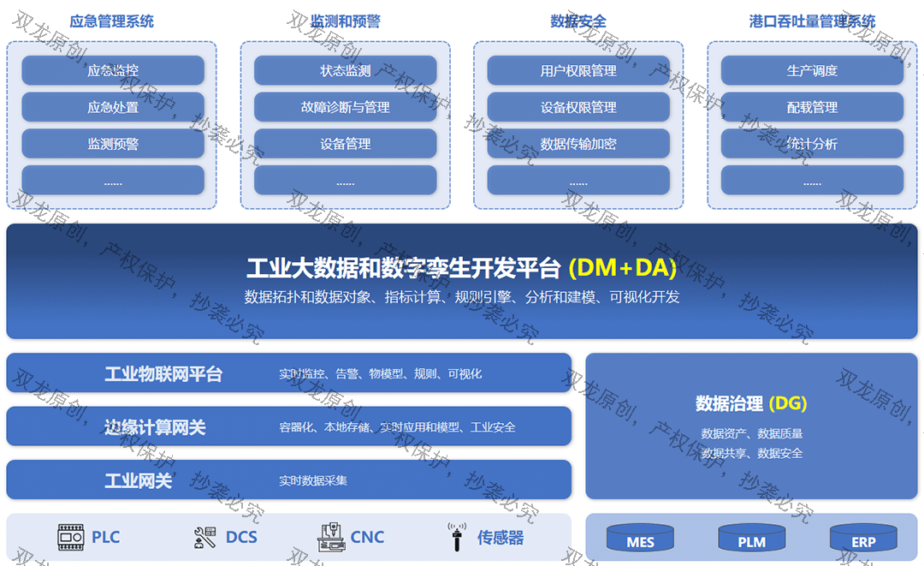Viewport: 924px width, 566px height.
Task: Click the ...... box under 港口吞吐量管理系统
Action: pos(812,181)
